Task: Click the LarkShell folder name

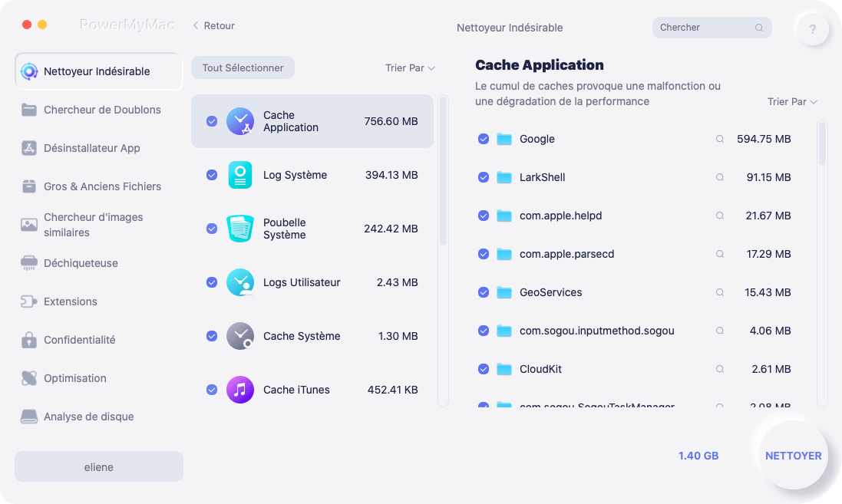Action: click(542, 177)
